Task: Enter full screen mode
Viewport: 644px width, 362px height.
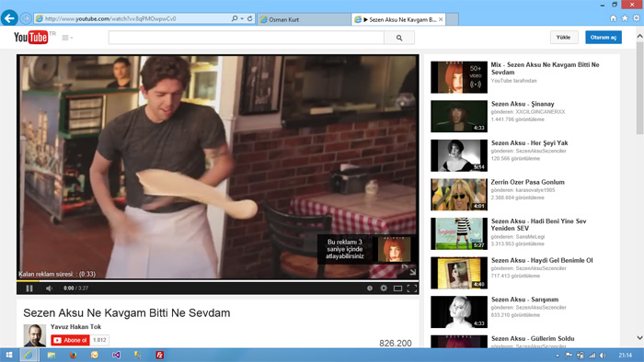Action: pyautogui.click(x=411, y=288)
